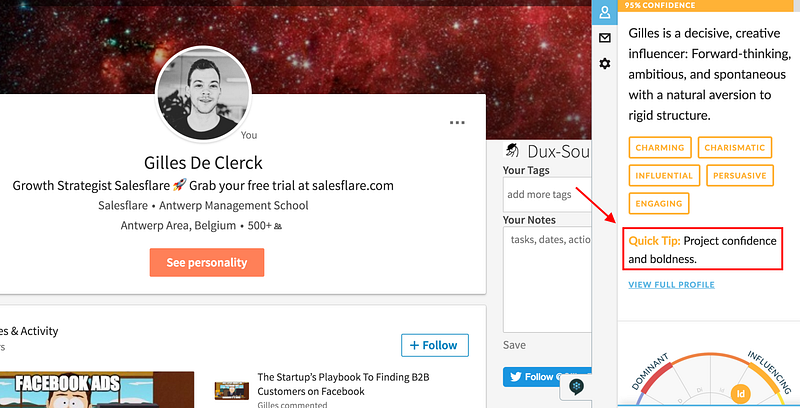This screenshot has width=800, height=408.
Task: Open the VIEW FULL PROFILE link
Action: pyautogui.click(x=671, y=285)
